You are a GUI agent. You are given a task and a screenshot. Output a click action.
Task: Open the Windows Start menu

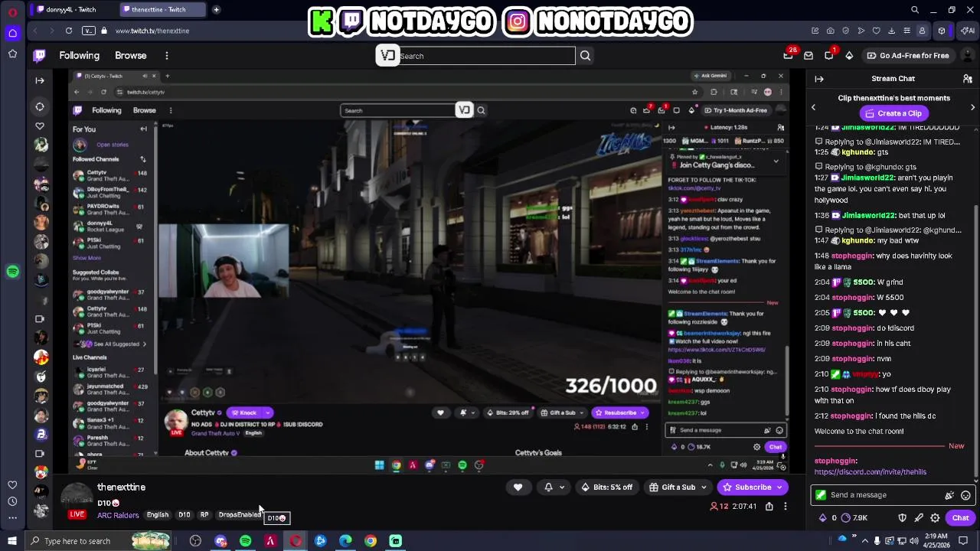click(x=11, y=541)
